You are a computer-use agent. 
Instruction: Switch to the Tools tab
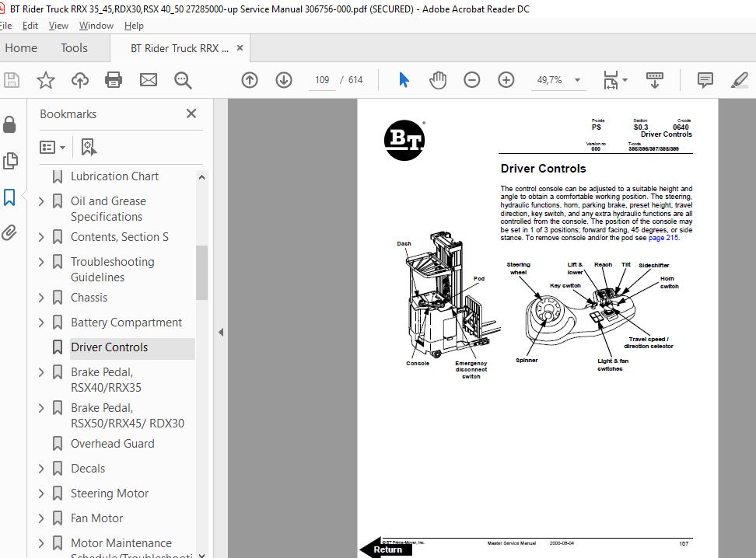[74, 47]
